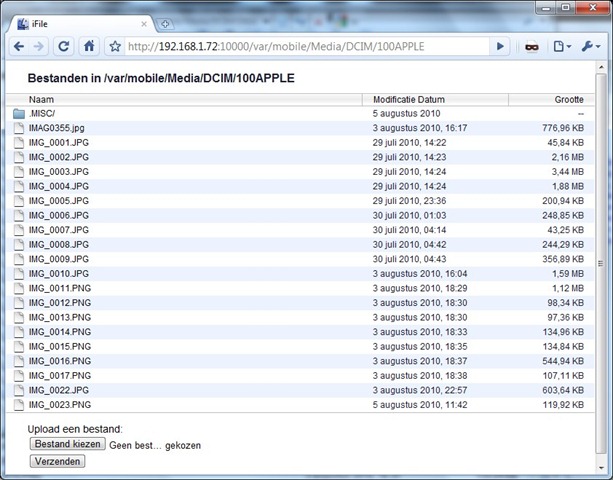The height and width of the screenshot is (480, 613).
Task: Reload the current page
Action: (65, 46)
